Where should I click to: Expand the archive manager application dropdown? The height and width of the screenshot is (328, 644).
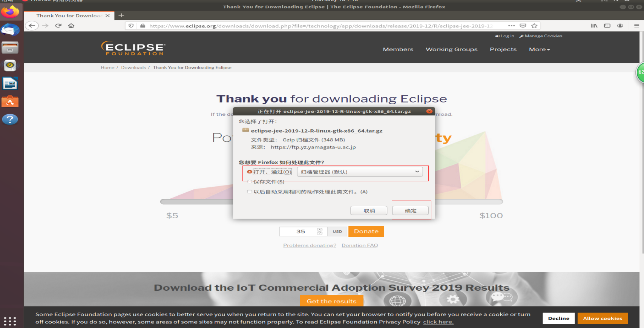360,172
